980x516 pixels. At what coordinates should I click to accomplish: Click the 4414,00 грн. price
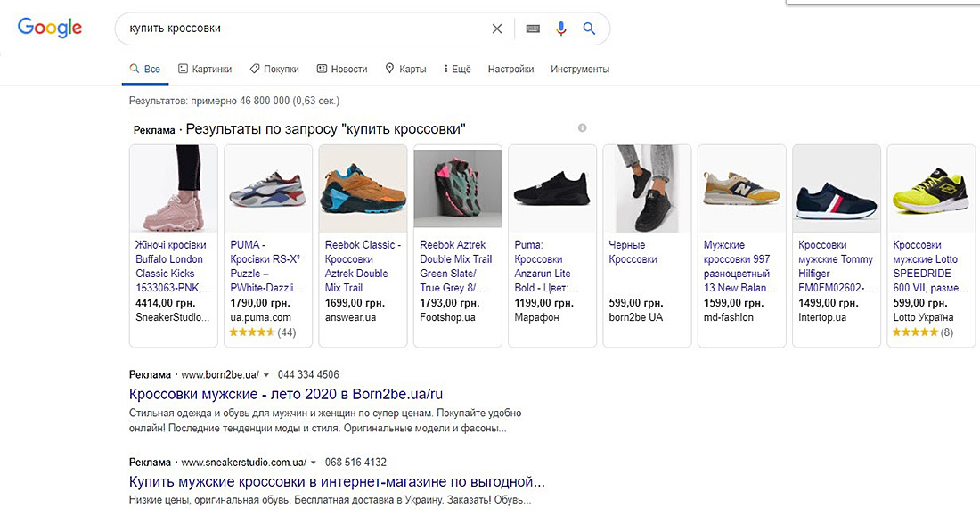(165, 303)
